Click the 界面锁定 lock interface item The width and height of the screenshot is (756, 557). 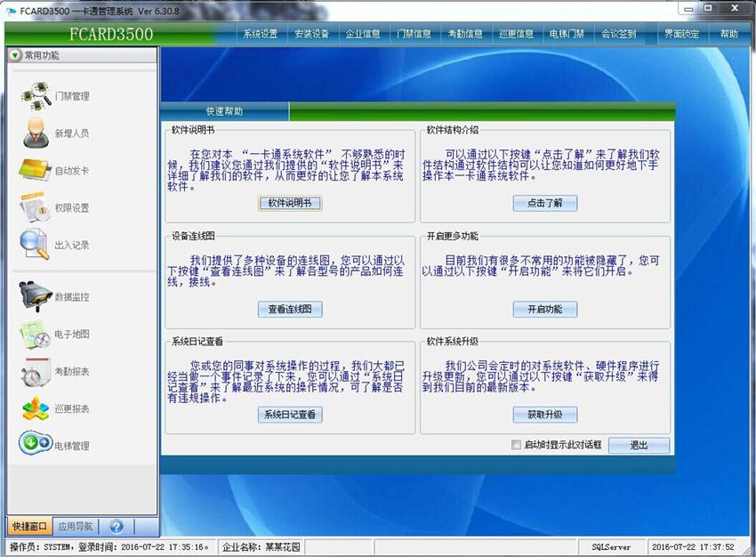tap(681, 34)
